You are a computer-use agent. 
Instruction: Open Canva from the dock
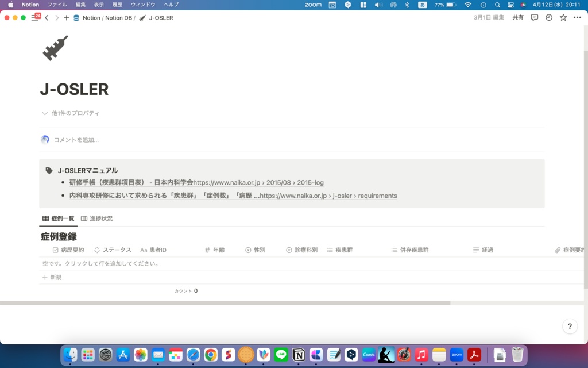369,354
